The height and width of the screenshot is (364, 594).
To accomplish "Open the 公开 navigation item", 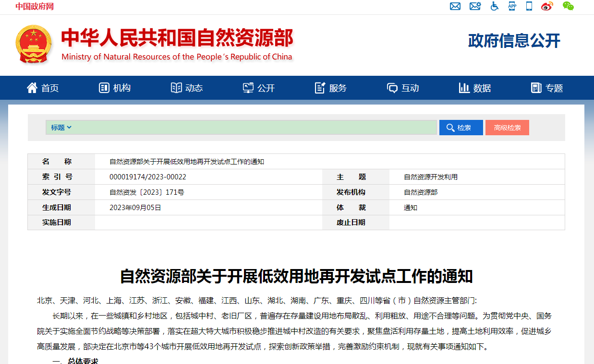I will 259,88.
